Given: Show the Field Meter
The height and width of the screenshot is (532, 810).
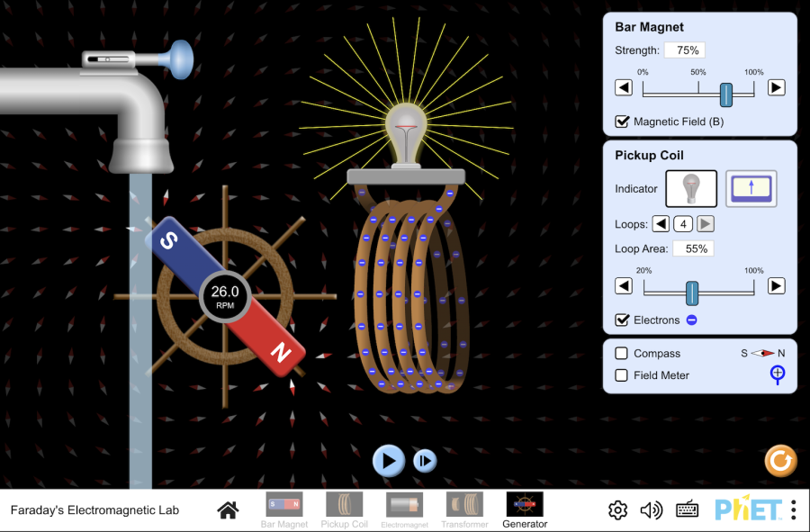Looking at the screenshot, I should click(620, 375).
